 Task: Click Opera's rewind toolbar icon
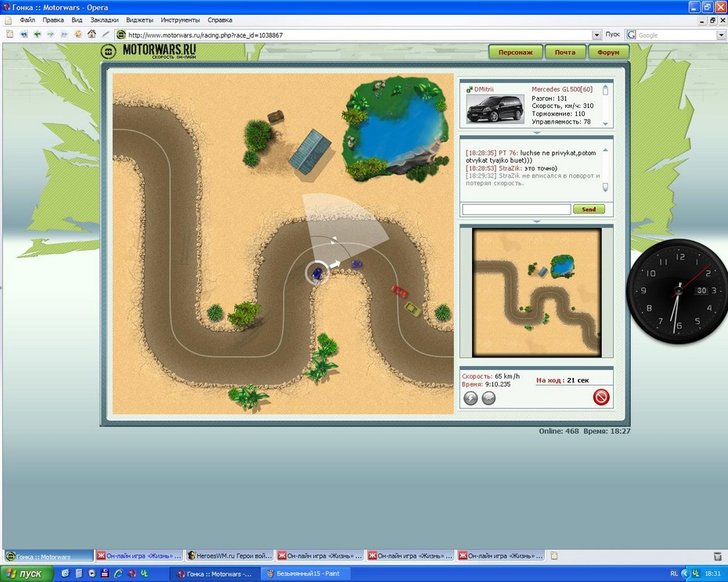[x=23, y=34]
